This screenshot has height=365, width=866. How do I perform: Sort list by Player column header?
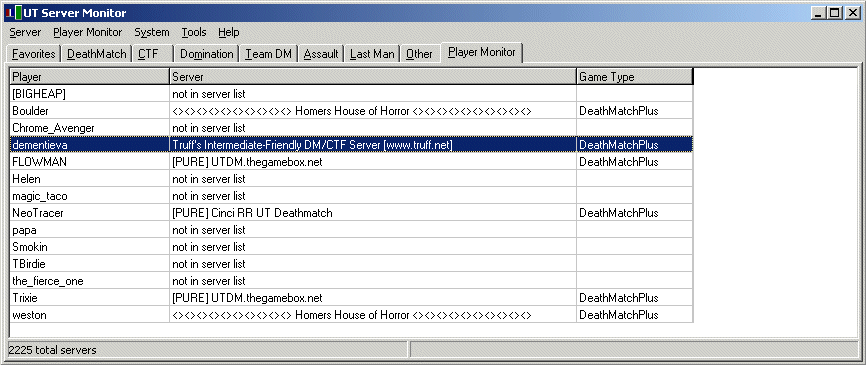pyautogui.click(x=89, y=77)
